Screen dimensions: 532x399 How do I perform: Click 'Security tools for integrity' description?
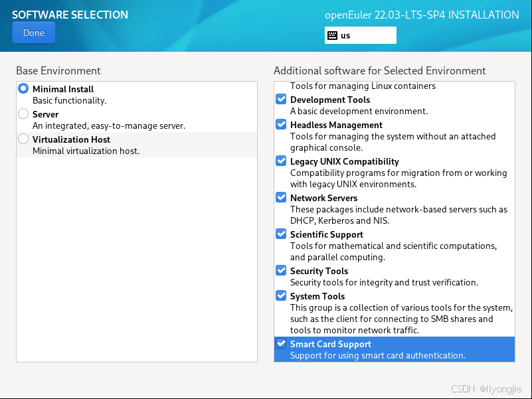[384, 283]
